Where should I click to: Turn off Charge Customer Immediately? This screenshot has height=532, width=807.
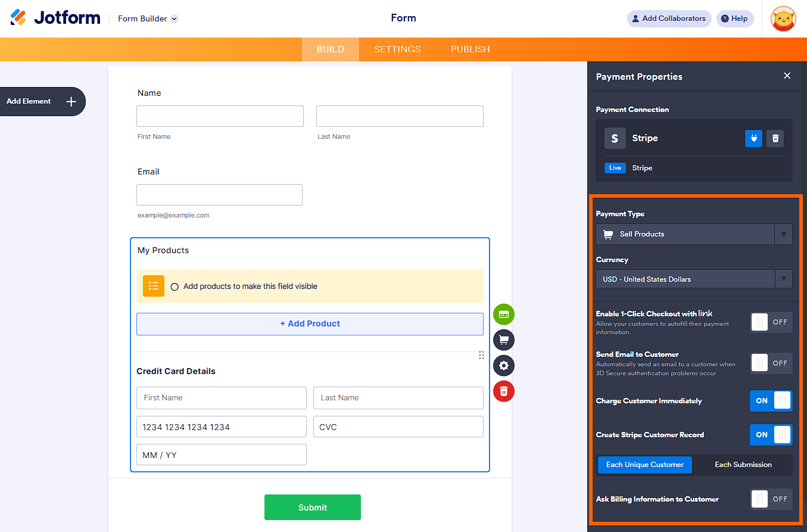point(771,401)
